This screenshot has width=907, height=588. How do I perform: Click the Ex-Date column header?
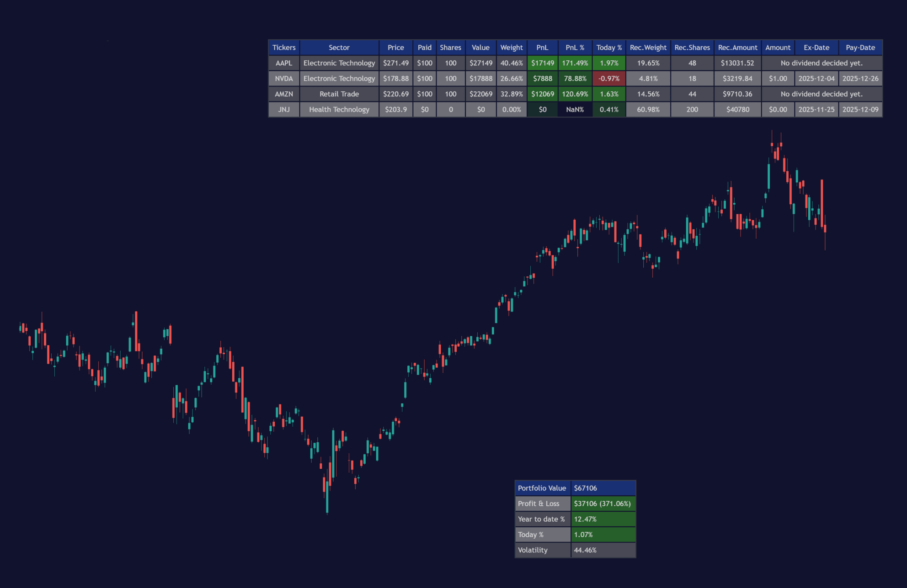click(x=816, y=48)
